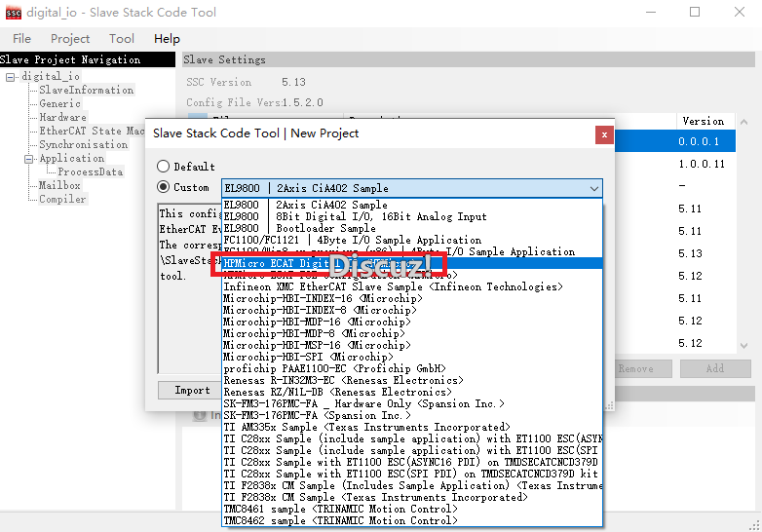Open the Help menu
762x532 pixels.
coord(167,38)
